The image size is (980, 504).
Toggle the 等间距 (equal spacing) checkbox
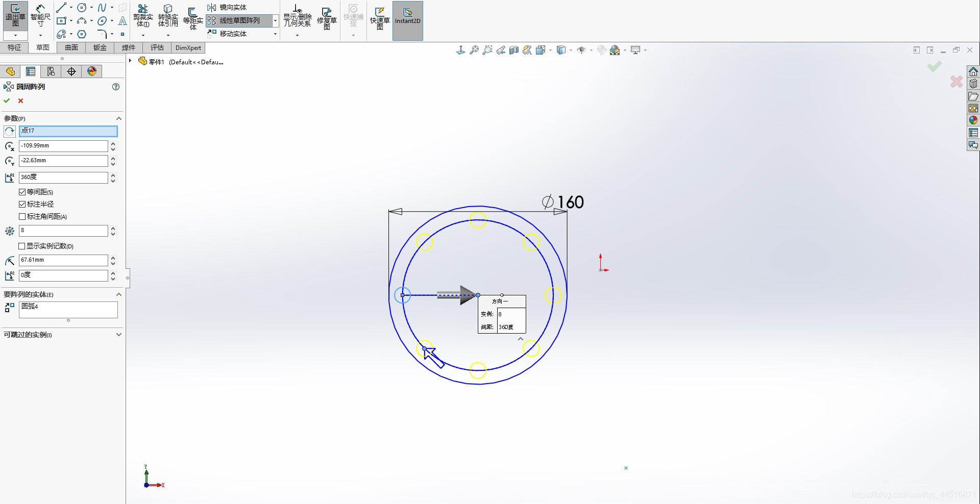pyautogui.click(x=22, y=192)
